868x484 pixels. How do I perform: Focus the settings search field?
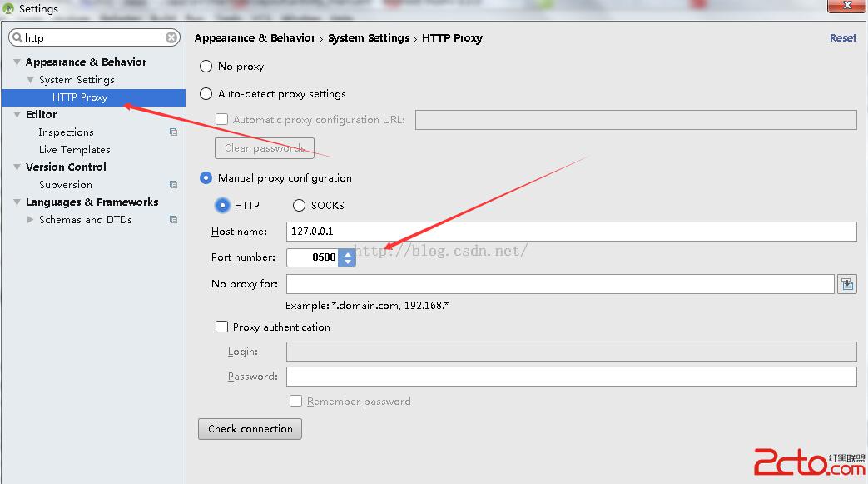point(94,37)
